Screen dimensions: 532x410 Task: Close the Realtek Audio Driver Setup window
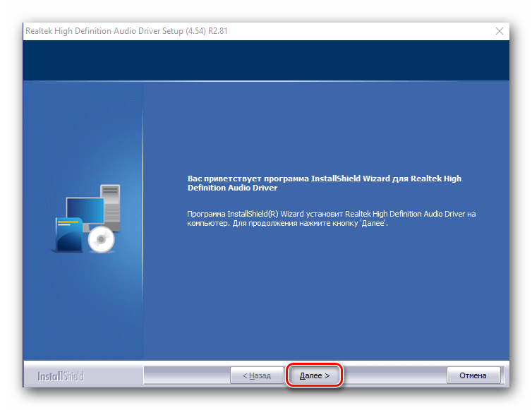pyautogui.click(x=499, y=31)
